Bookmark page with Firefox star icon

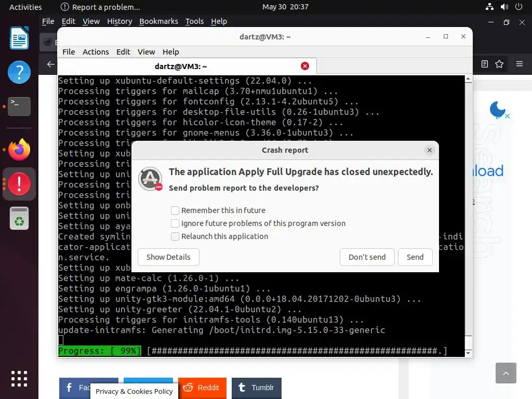coord(499,64)
